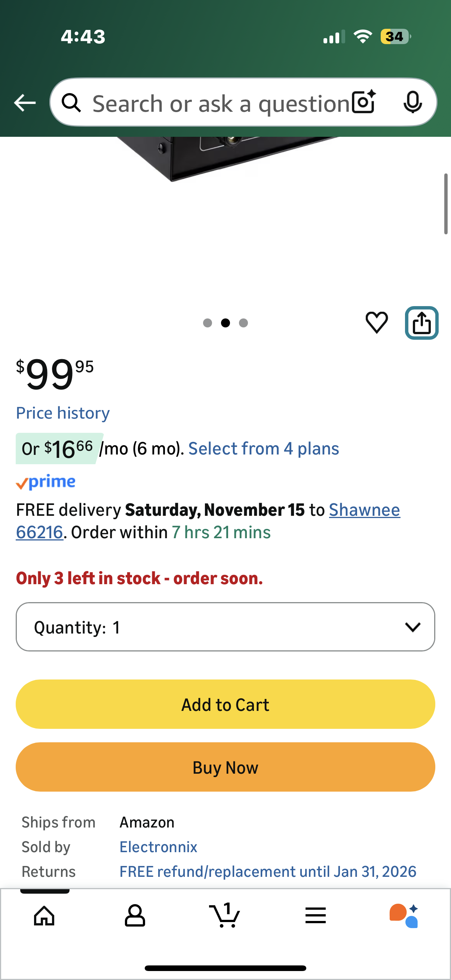Open the hamburger menu tab
451x980 pixels.
(315, 915)
